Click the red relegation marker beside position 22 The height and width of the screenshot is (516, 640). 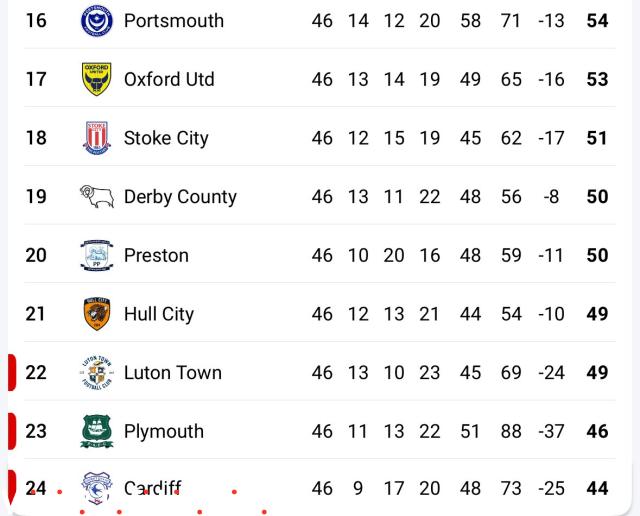(x=12, y=372)
